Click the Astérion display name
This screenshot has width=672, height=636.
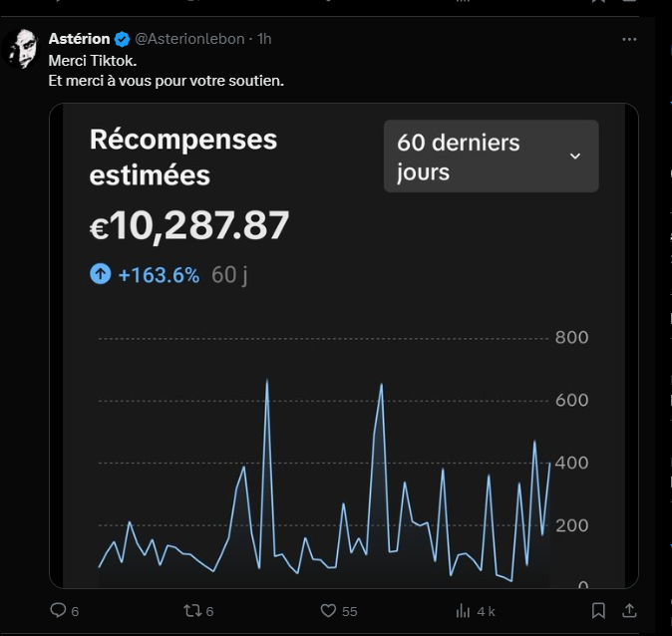tap(80, 39)
